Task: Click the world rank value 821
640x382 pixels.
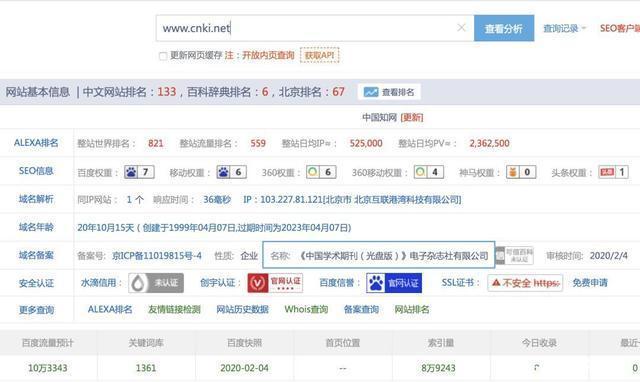Action: click(x=156, y=143)
